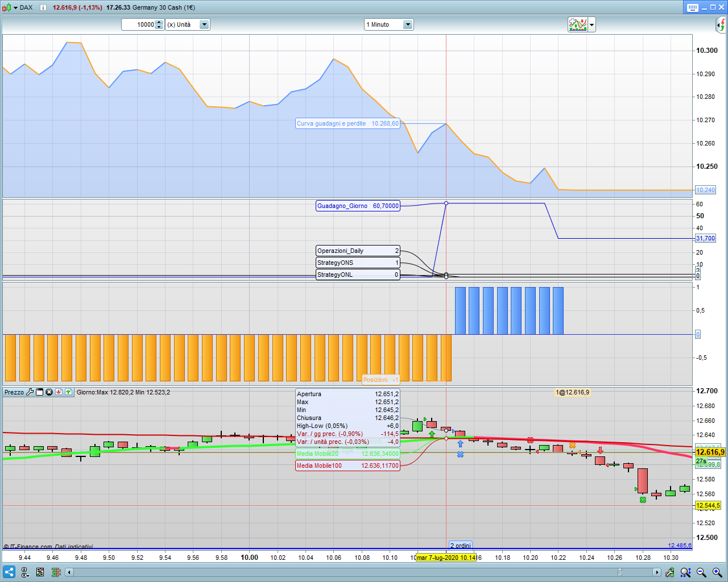This screenshot has width=728, height=582.
Task: Click the High-Low (0,05%) tooltip row
Action: [348, 426]
